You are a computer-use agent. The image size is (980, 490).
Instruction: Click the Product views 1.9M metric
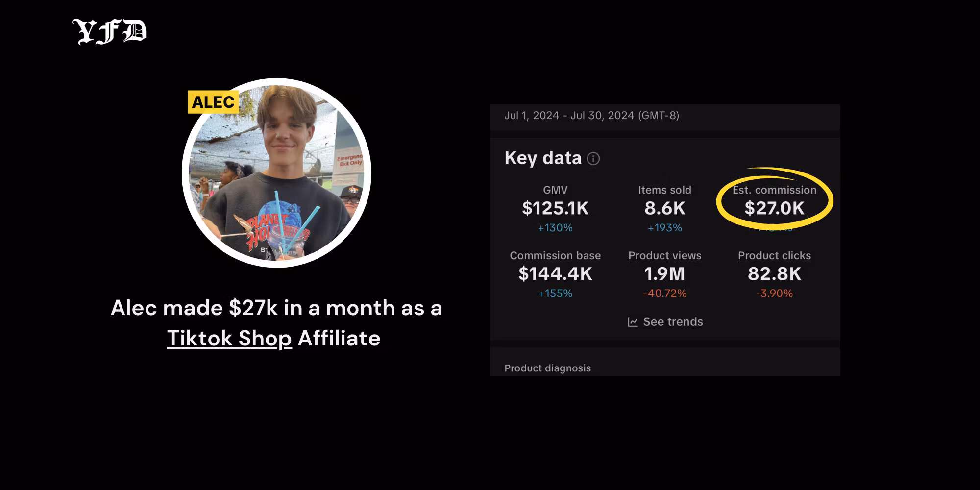pyautogui.click(x=664, y=273)
